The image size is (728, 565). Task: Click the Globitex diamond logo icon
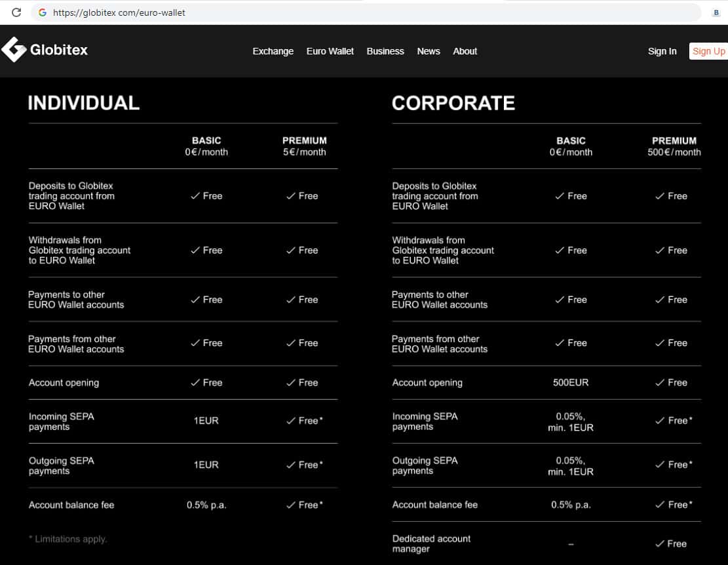(x=14, y=50)
